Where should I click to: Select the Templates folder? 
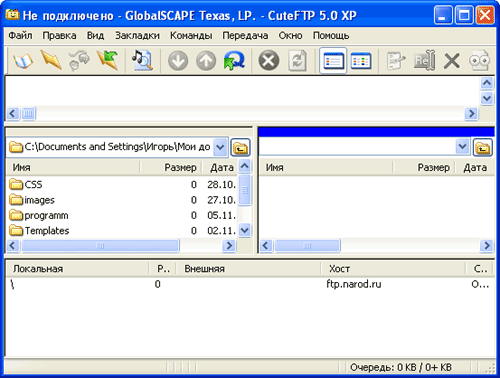(39, 231)
